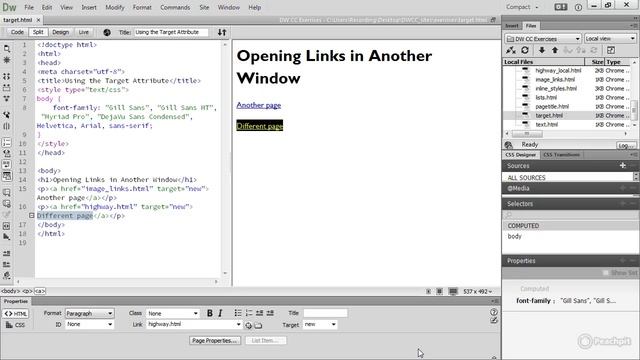Open Properties panel help icon
640x360 pixels.
coord(494,312)
